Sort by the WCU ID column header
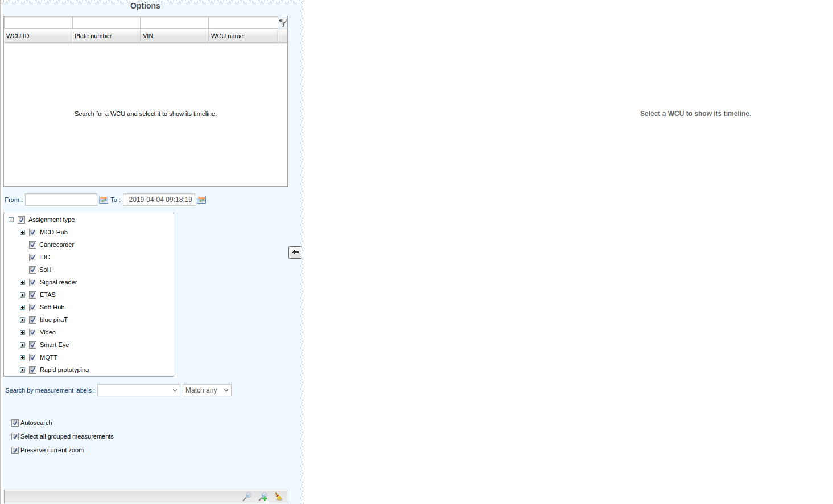Image resolution: width=833 pixels, height=504 pixels. [x=38, y=36]
